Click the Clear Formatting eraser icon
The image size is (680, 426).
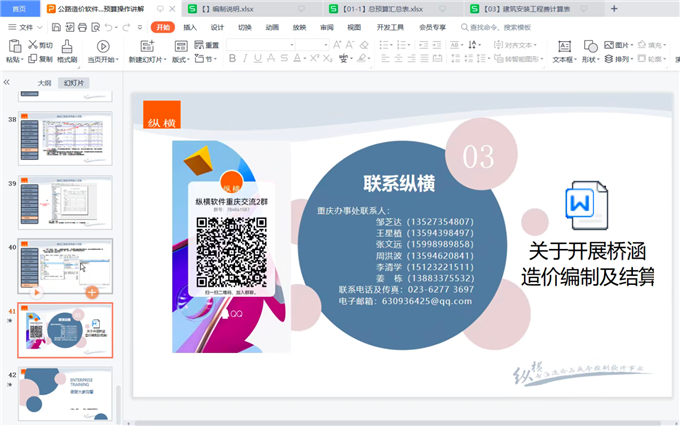(x=364, y=45)
